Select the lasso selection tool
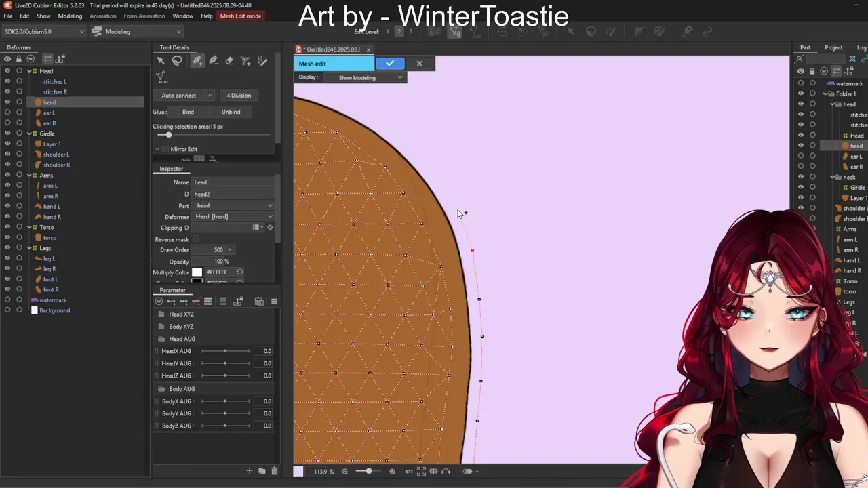Screen dimensions: 868x488 (177, 60)
